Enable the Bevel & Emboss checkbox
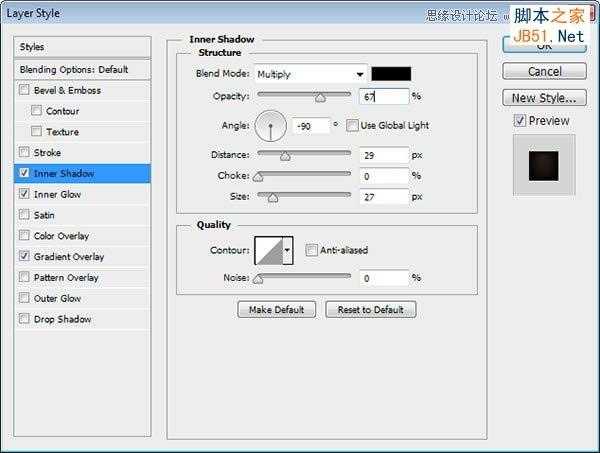Image resolution: width=600 pixels, height=453 pixels. [24, 90]
